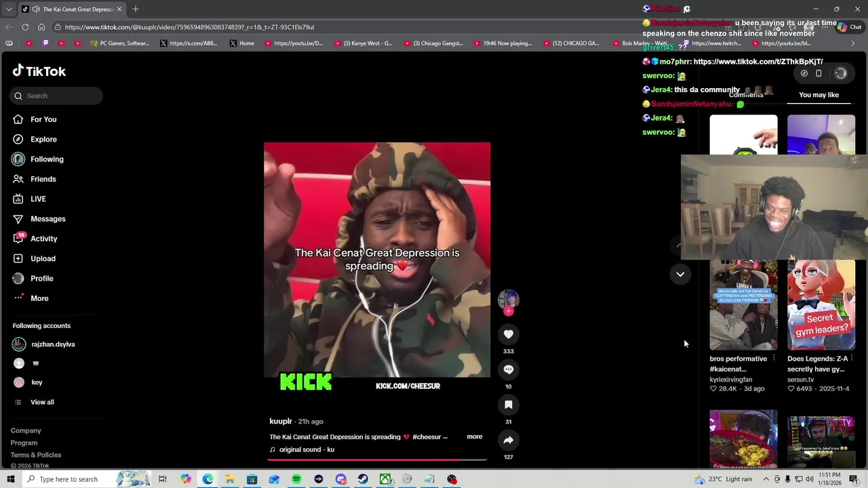
Task: Bookmark the video to favorites
Action: coord(509,405)
